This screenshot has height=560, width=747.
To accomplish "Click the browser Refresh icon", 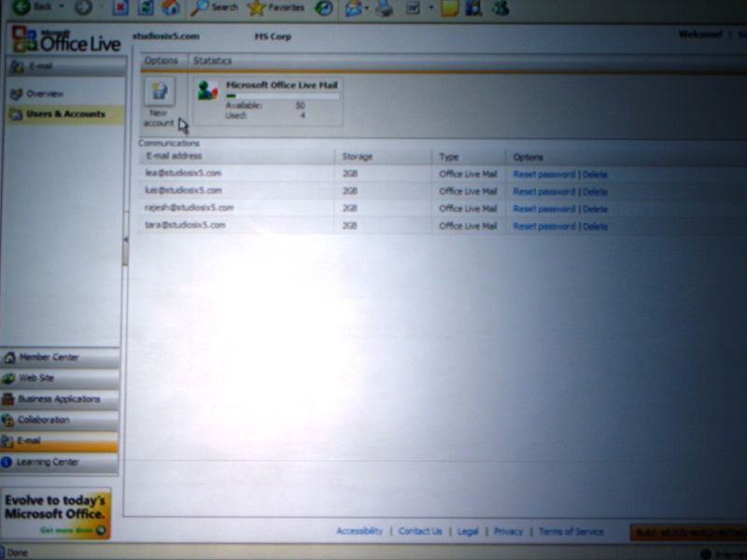I will tap(146, 7).
